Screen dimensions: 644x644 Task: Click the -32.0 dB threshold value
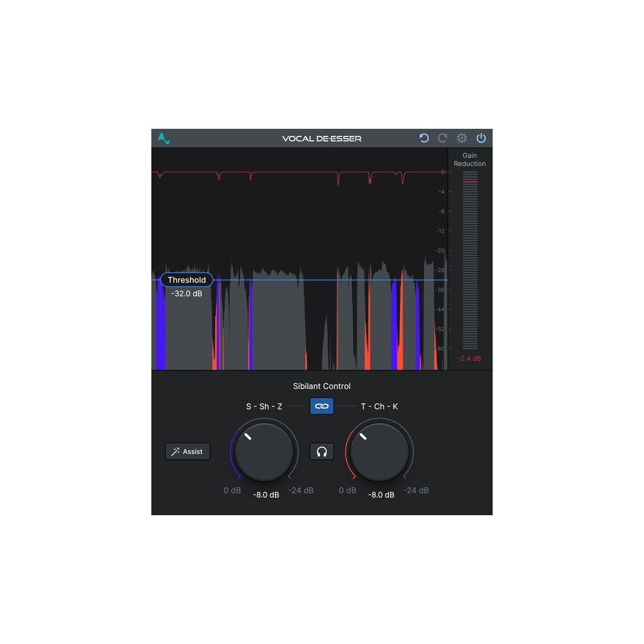(x=187, y=294)
